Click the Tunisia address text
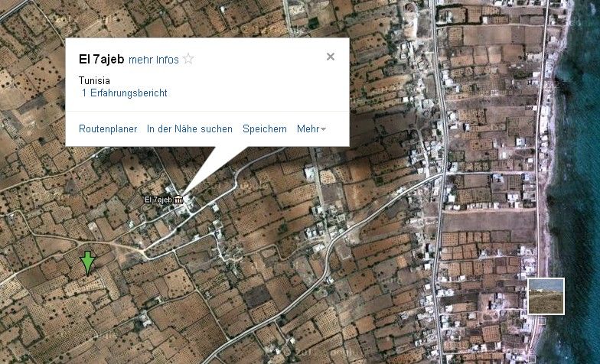 click(94, 81)
